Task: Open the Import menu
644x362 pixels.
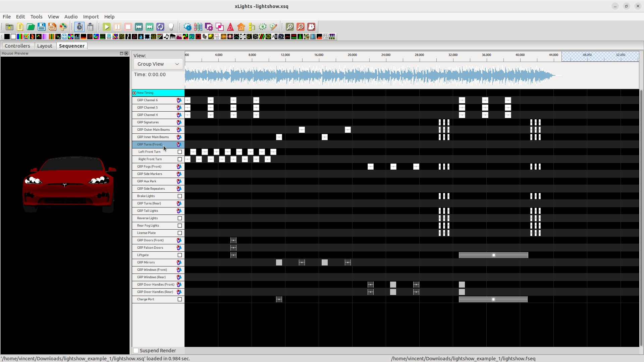Action: 91,17
